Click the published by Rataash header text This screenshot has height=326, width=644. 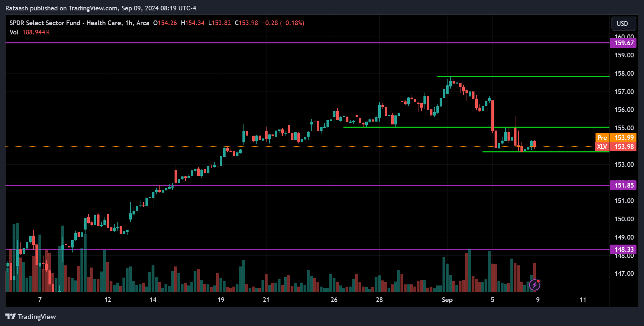click(x=101, y=8)
